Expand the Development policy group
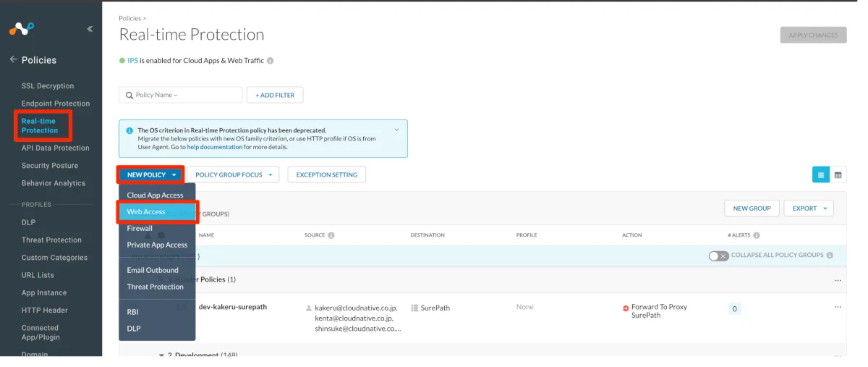The width and height of the screenshot is (868, 367). pos(161,355)
